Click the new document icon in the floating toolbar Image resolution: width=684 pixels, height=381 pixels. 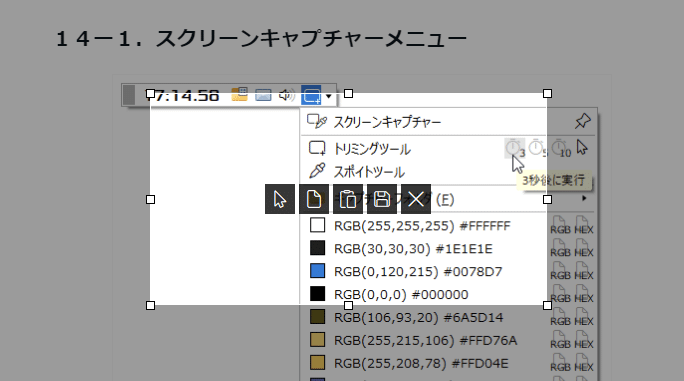[314, 199]
